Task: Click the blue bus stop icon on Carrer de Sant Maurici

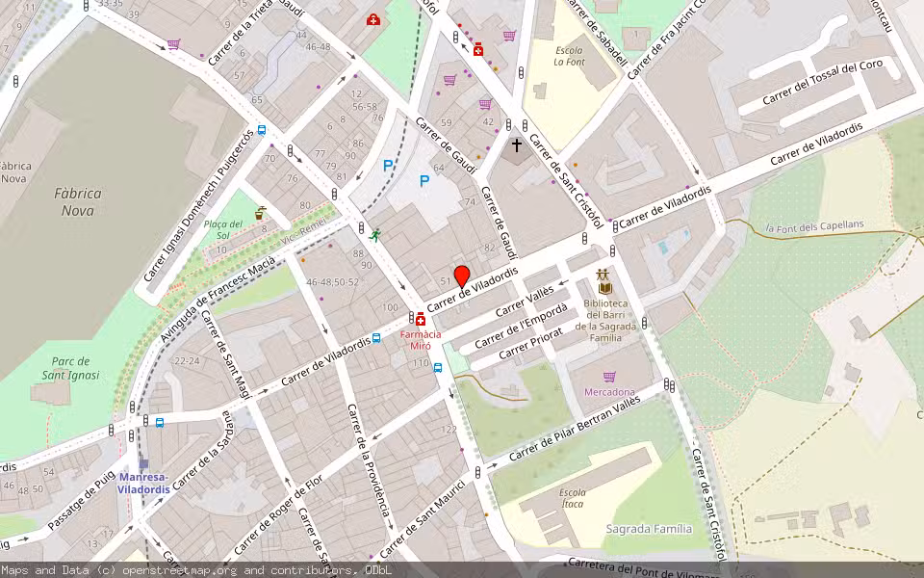Action: pos(438,369)
